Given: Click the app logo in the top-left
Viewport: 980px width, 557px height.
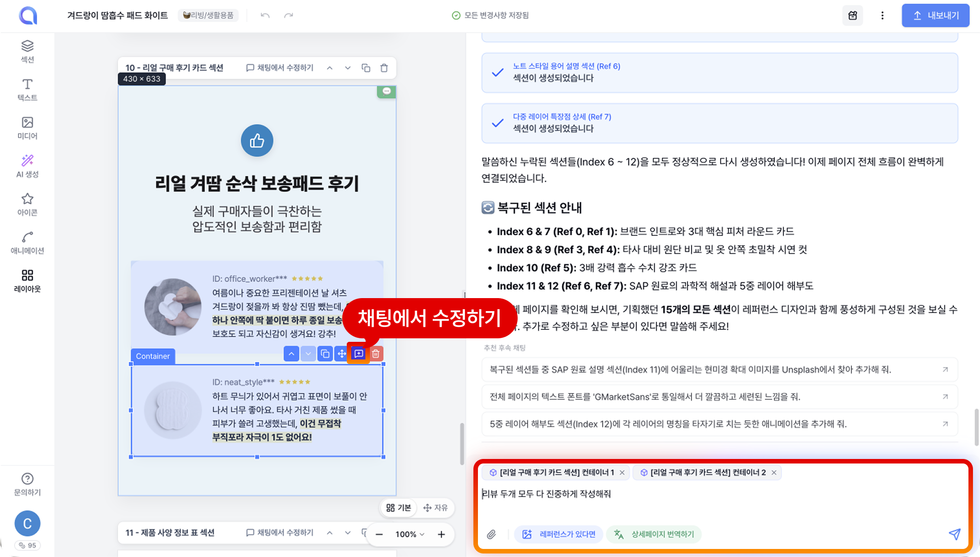Looking at the screenshot, I should (28, 15).
